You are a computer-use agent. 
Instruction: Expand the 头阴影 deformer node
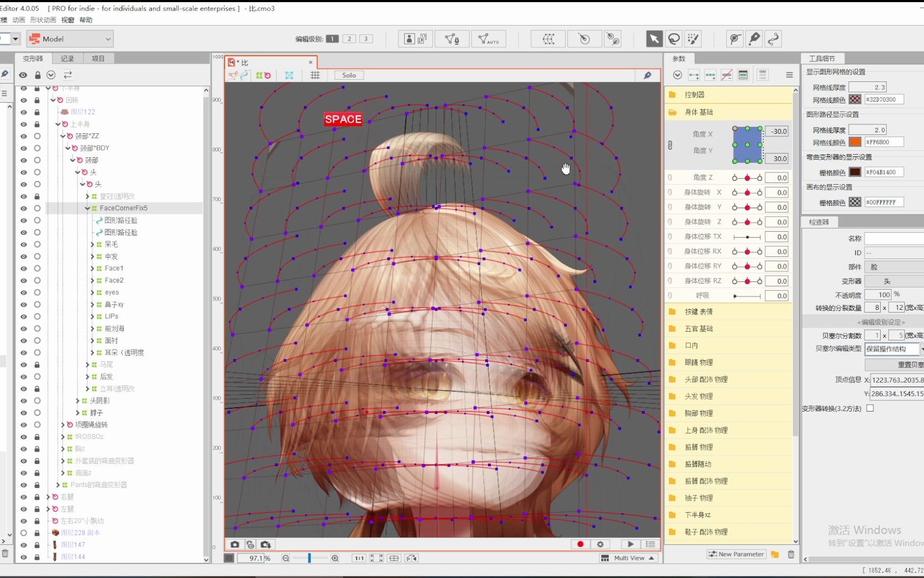point(78,401)
